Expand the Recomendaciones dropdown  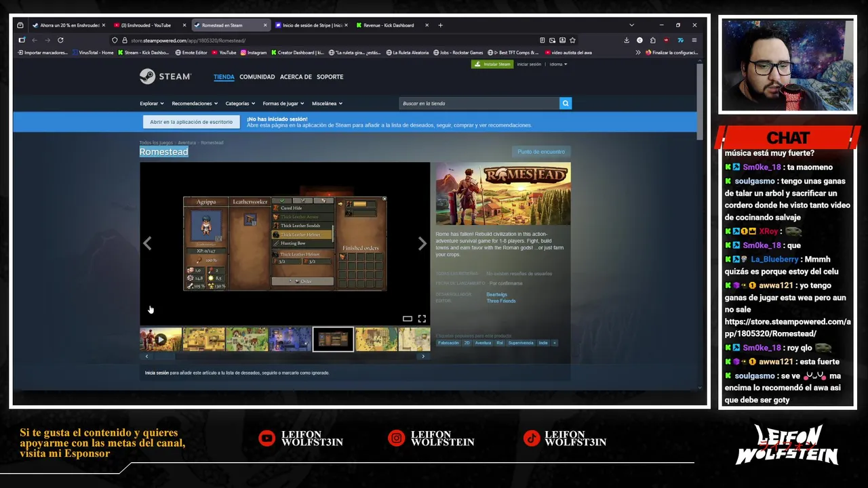(195, 103)
